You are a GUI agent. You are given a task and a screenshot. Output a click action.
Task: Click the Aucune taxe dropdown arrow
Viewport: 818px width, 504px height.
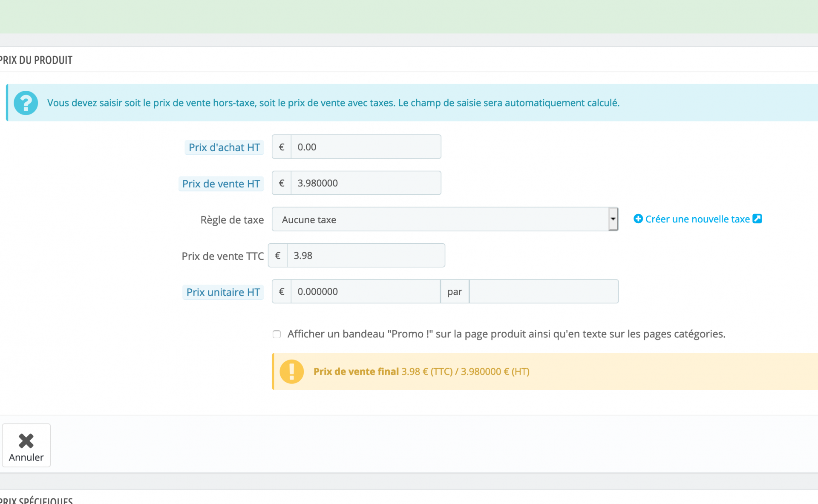(613, 219)
